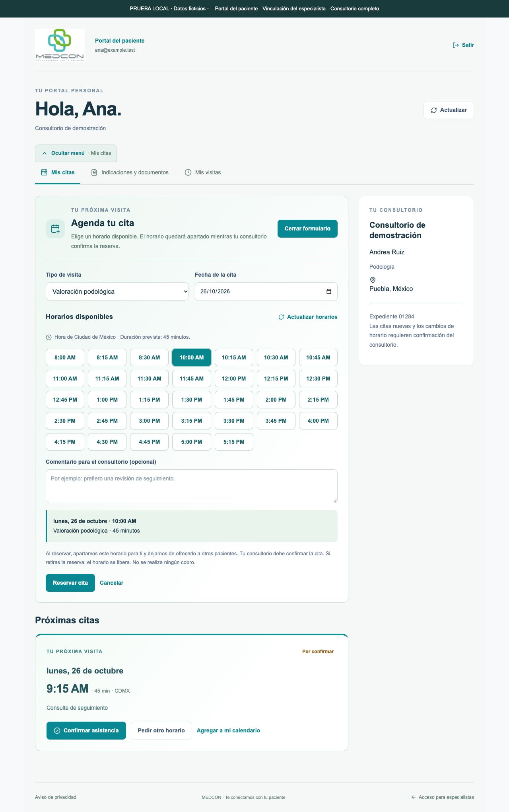This screenshot has width=509, height=812.
Task: Select the 8:15 AM time slot
Action: [x=107, y=357]
